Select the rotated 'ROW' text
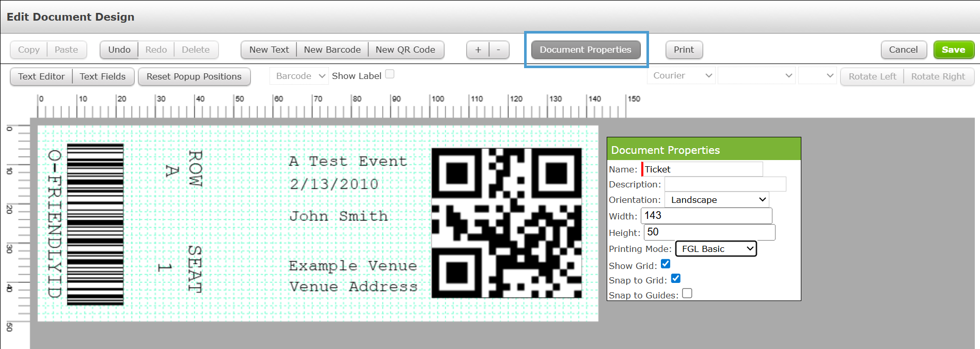Image resolution: width=980 pixels, height=349 pixels. (195, 168)
